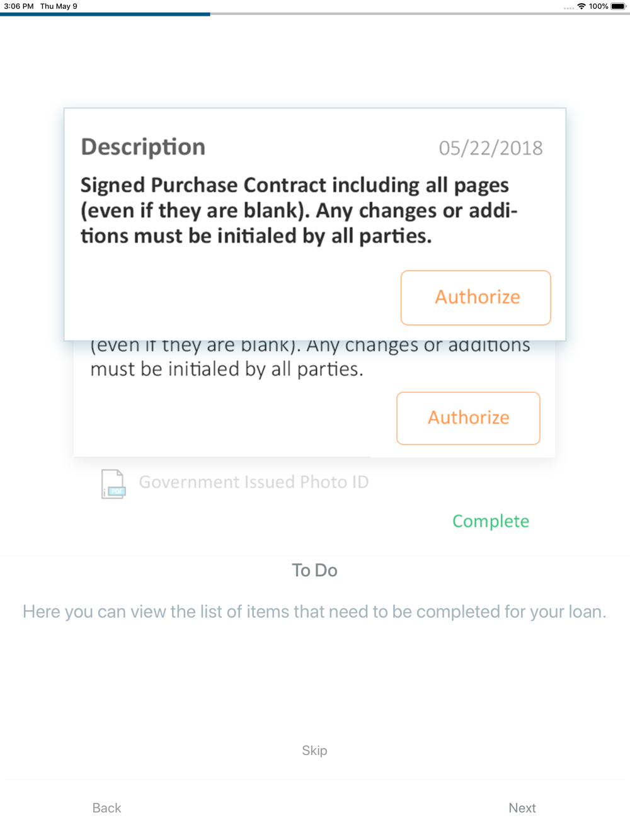Click the green Complete status label

pyautogui.click(x=491, y=521)
